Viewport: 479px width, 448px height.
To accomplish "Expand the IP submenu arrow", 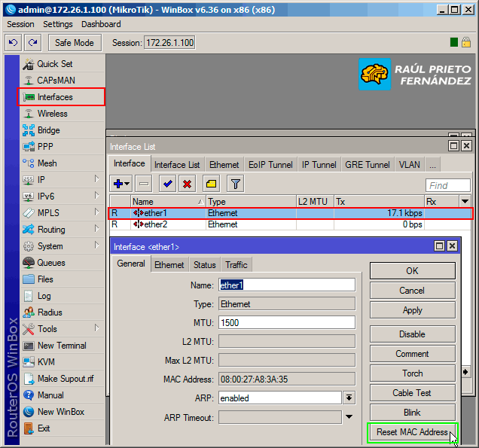I will click(97, 180).
